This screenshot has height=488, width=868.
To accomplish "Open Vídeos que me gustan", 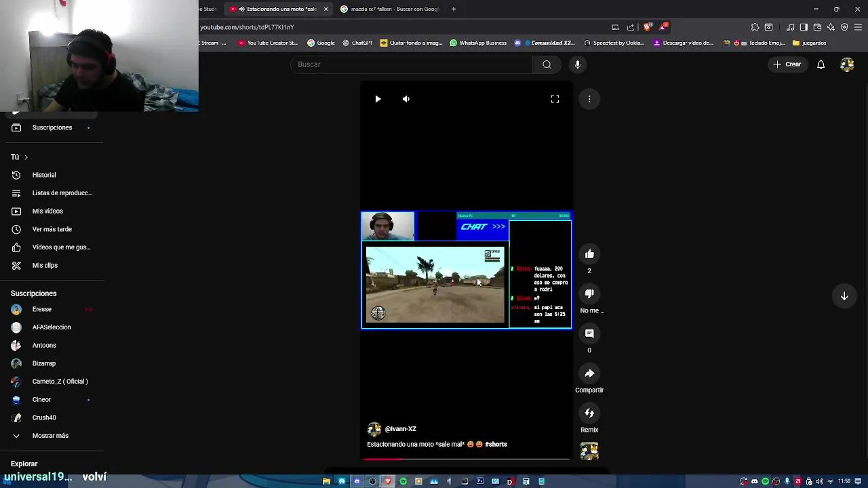I will [52, 247].
